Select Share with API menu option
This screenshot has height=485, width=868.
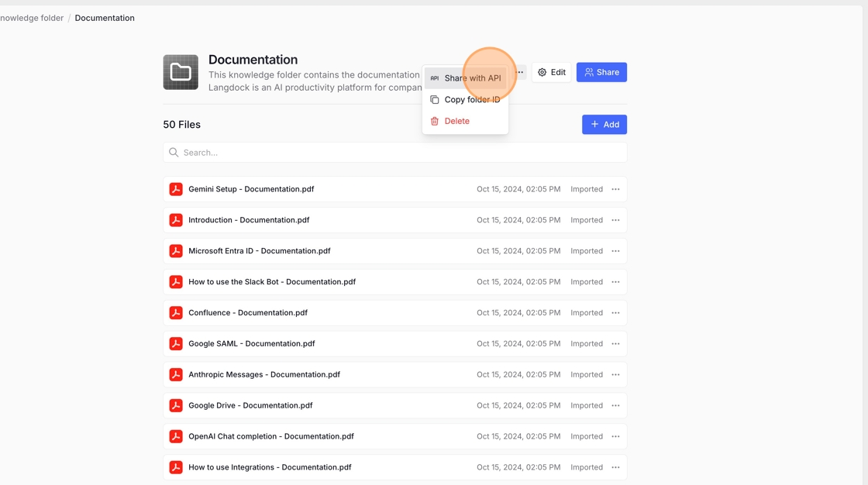(x=472, y=78)
